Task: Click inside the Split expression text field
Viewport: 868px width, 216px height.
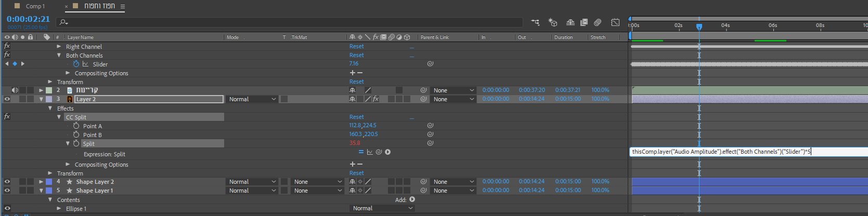Action: (x=748, y=152)
